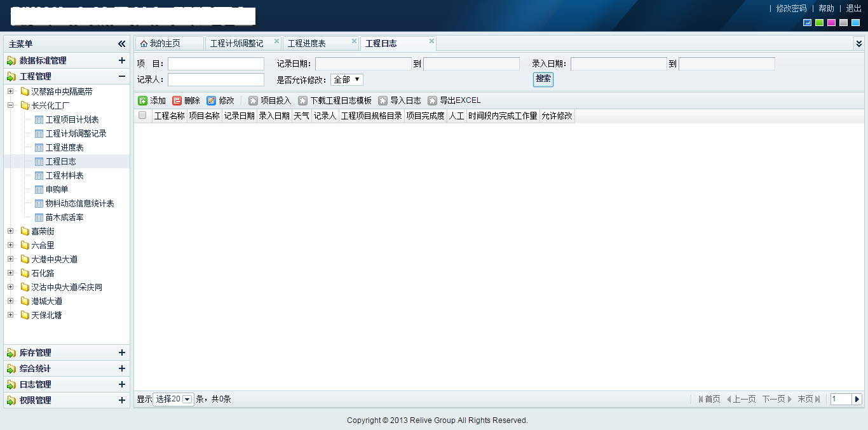Select the green theme color swatch
Image resolution: width=868 pixels, height=430 pixels.
click(x=819, y=23)
